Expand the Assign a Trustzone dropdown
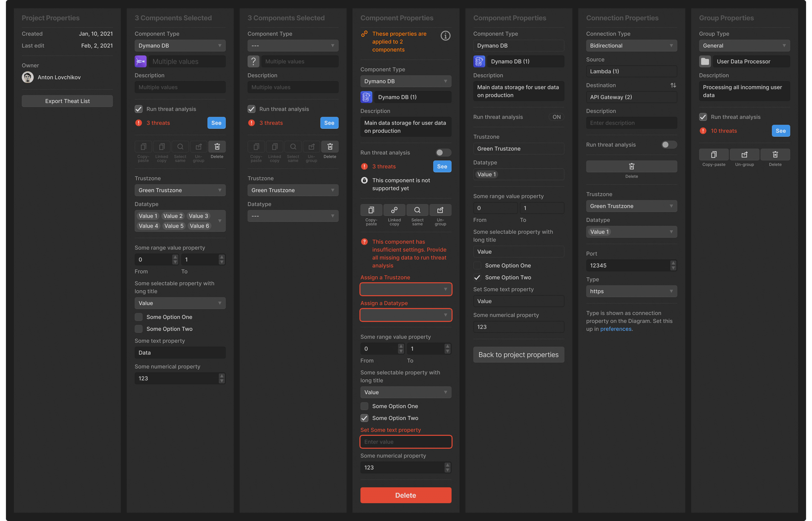Viewport: 812px width, 521px height. (x=406, y=289)
